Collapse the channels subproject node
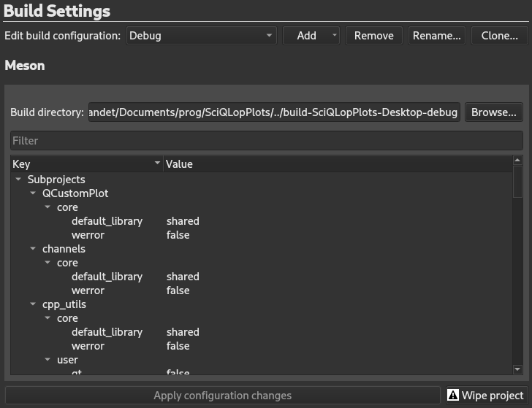The width and height of the screenshot is (532, 408). pos(34,249)
